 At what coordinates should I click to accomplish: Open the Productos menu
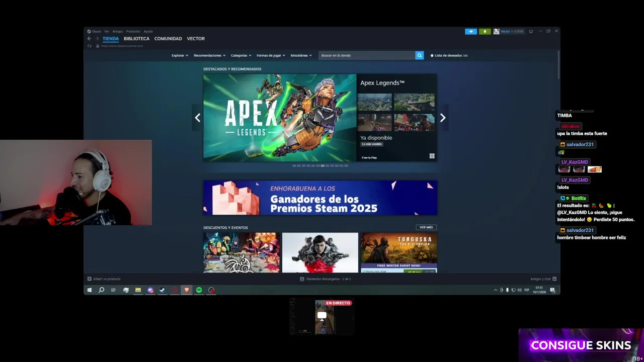[133, 31]
